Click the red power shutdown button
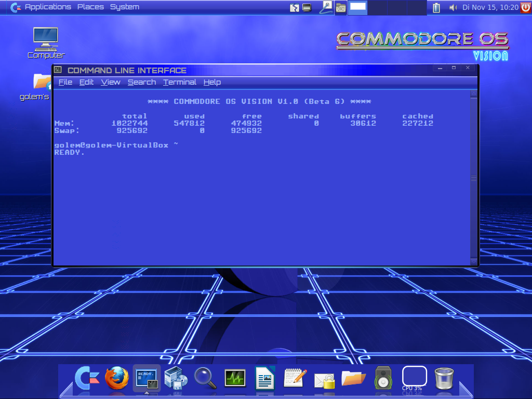 pyautogui.click(x=526, y=7)
